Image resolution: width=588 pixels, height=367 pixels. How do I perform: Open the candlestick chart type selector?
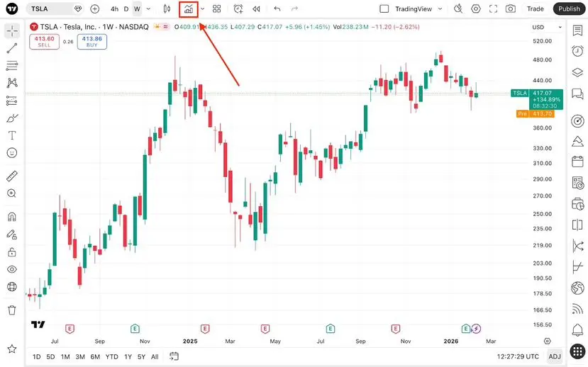167,9
